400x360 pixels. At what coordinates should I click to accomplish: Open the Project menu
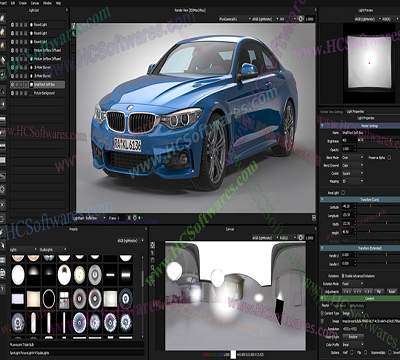click(x=3, y=3)
